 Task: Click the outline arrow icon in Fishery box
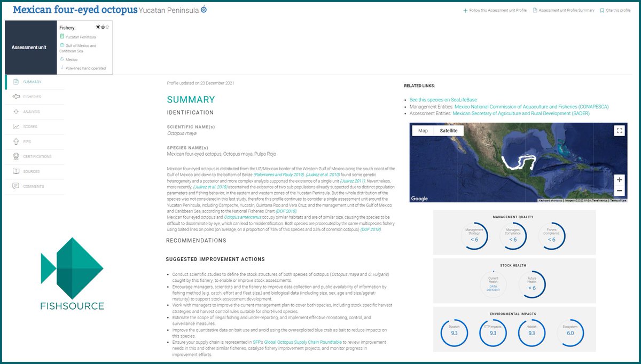(x=107, y=27)
